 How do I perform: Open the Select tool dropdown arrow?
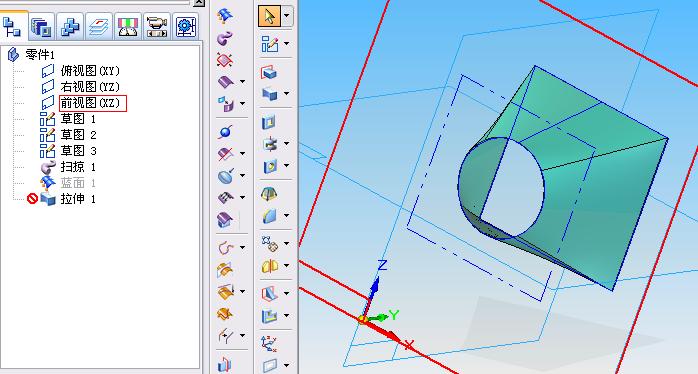pos(287,16)
